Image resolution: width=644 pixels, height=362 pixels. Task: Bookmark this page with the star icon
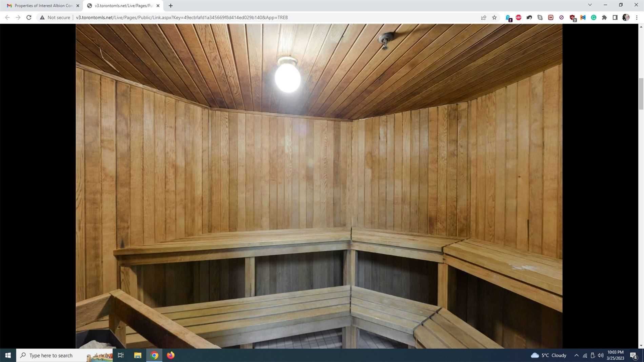(494, 17)
